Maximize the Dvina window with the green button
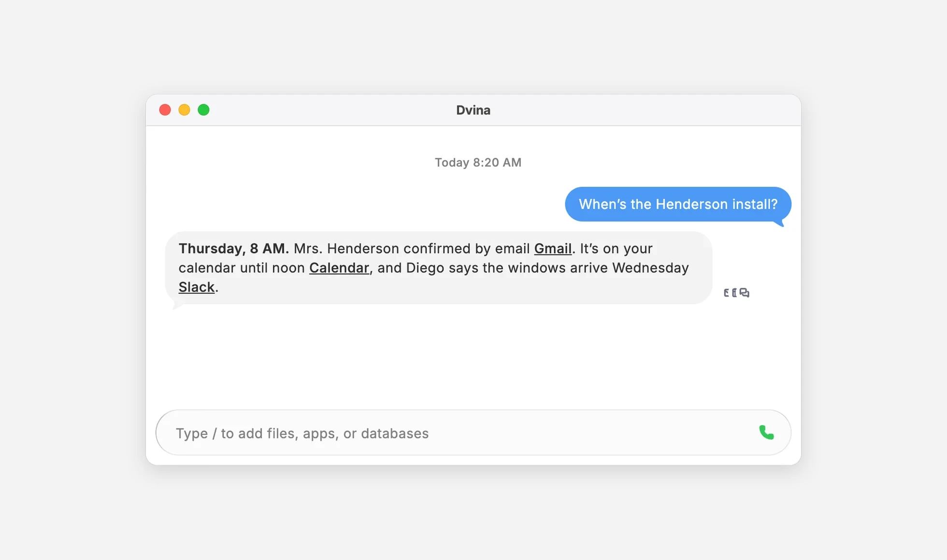This screenshot has height=560, width=947. (204, 110)
